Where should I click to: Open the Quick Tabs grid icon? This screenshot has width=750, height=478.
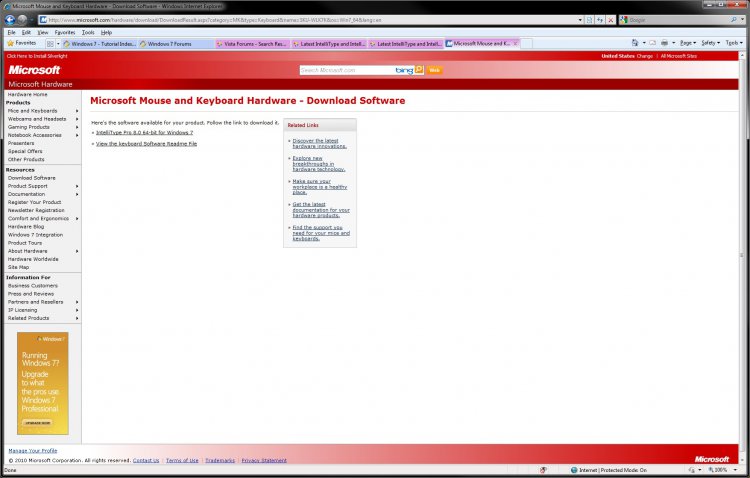pos(50,44)
